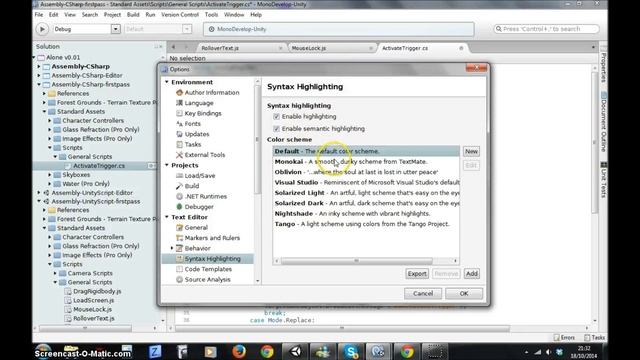Open the Fonts settings page

coord(192,124)
